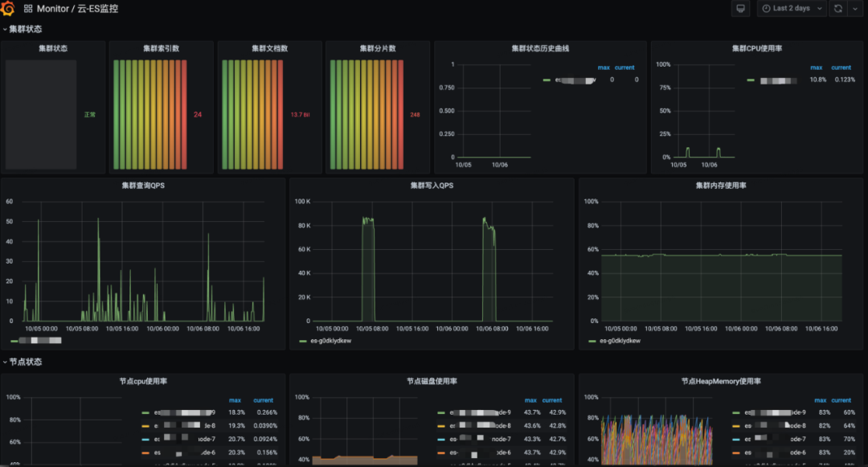
Task: Click the Monitor folder breadcrumb link
Action: click(52, 9)
